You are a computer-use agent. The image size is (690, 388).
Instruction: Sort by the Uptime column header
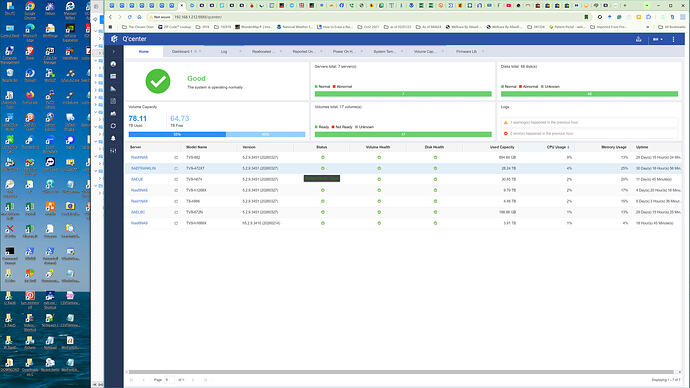(642, 147)
